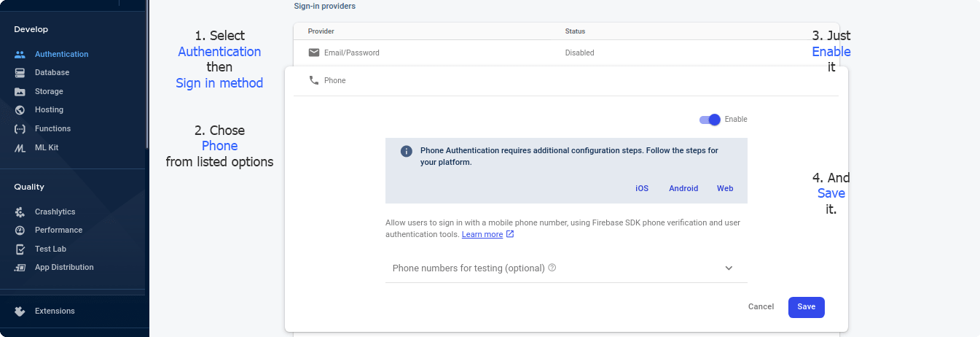Follow the Learn more link
The height and width of the screenshot is (337, 980).
click(x=482, y=234)
